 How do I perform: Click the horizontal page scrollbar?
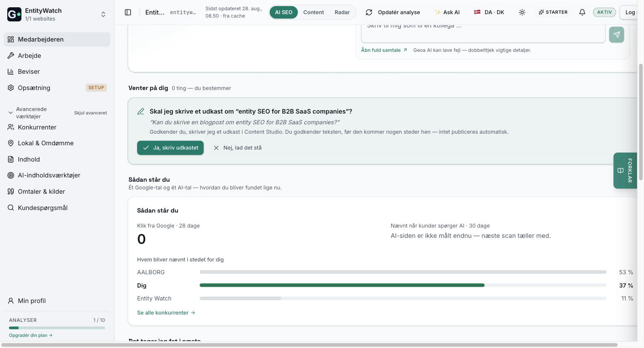(x=309, y=345)
